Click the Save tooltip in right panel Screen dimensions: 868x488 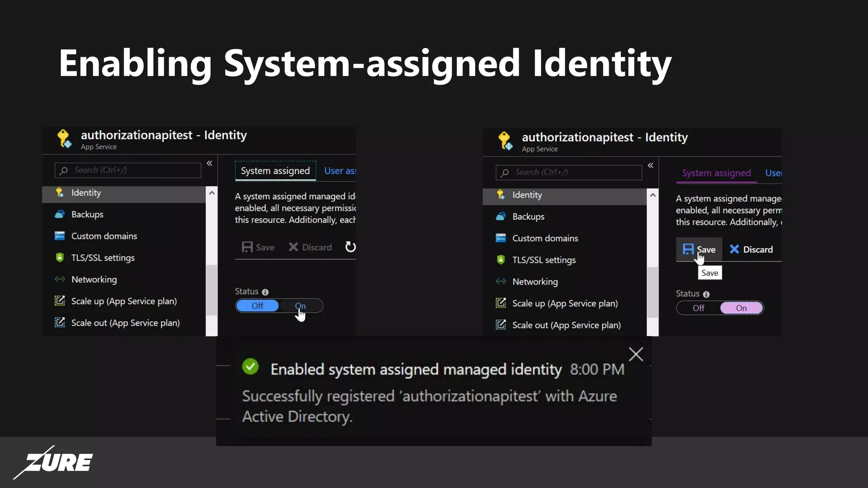(x=710, y=273)
